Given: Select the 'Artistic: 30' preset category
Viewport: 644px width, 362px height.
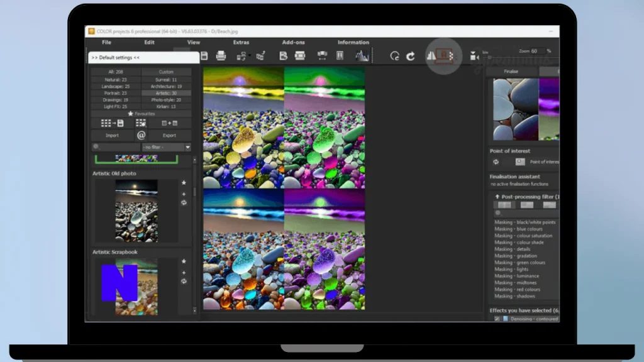Looking at the screenshot, I should 166,93.
